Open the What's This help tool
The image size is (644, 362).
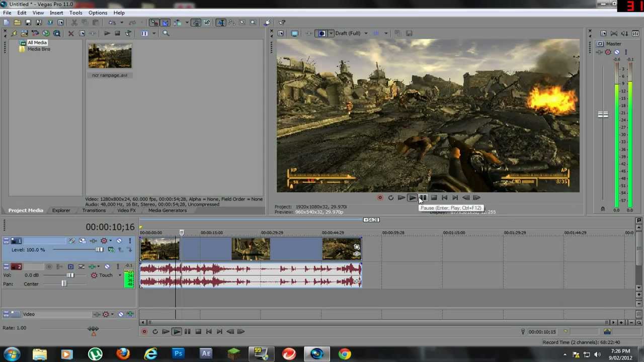point(282,23)
